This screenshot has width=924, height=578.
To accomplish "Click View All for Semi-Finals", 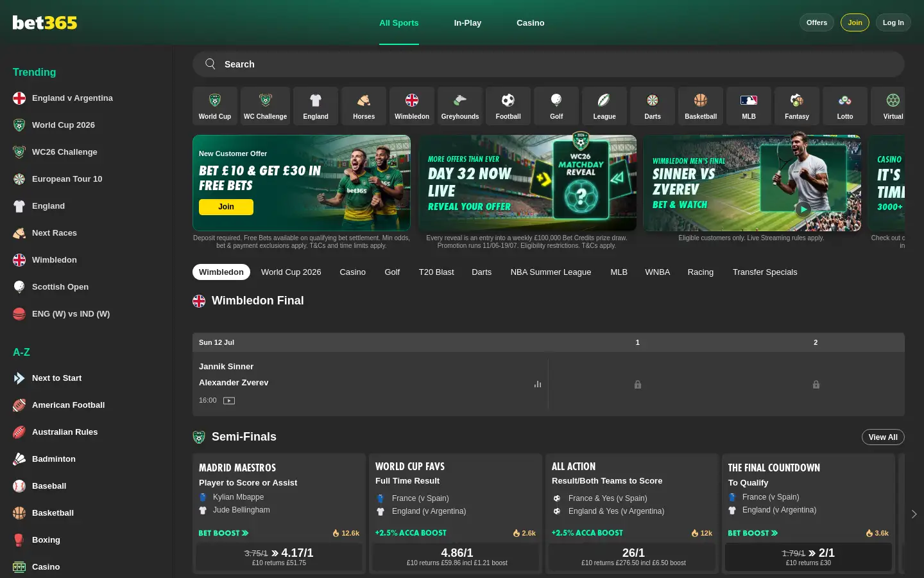I will [x=883, y=437].
